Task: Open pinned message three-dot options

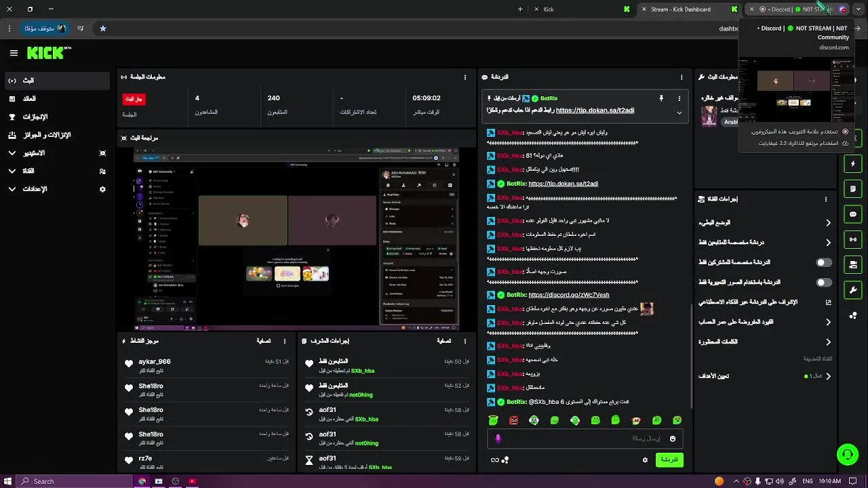Action: (x=679, y=98)
